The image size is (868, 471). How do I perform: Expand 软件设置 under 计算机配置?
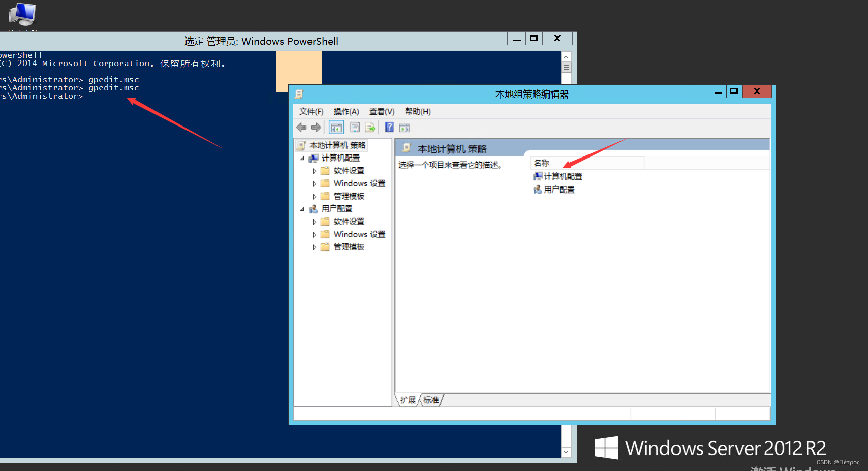[314, 171]
